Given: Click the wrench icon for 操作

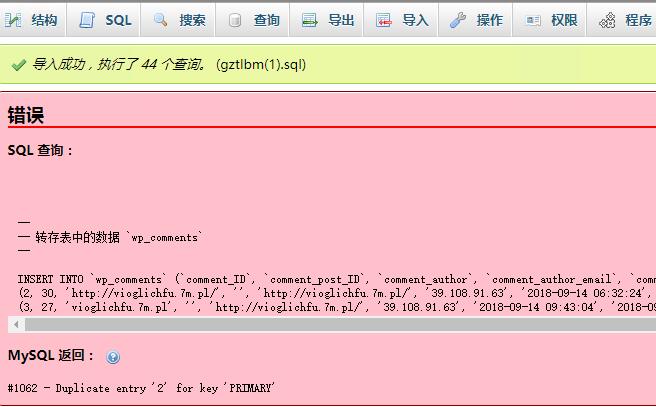Looking at the screenshot, I should pos(458,20).
